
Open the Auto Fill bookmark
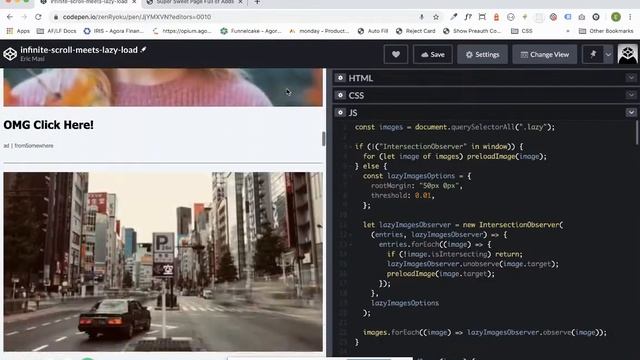click(373, 31)
